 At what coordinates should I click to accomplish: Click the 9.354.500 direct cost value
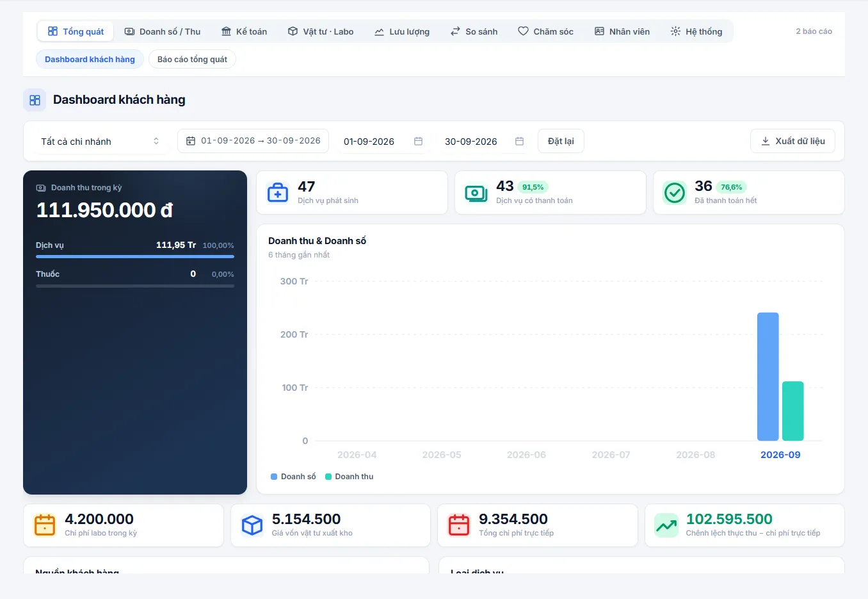pyautogui.click(x=513, y=519)
